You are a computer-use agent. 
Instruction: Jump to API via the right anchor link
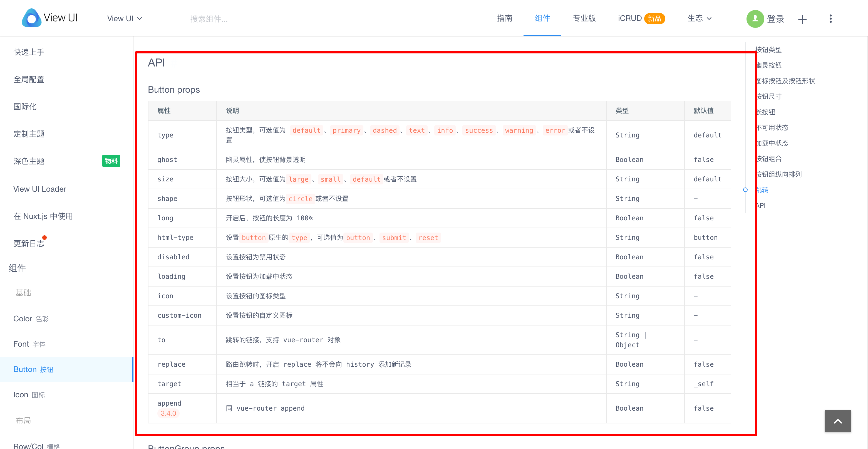click(x=760, y=205)
